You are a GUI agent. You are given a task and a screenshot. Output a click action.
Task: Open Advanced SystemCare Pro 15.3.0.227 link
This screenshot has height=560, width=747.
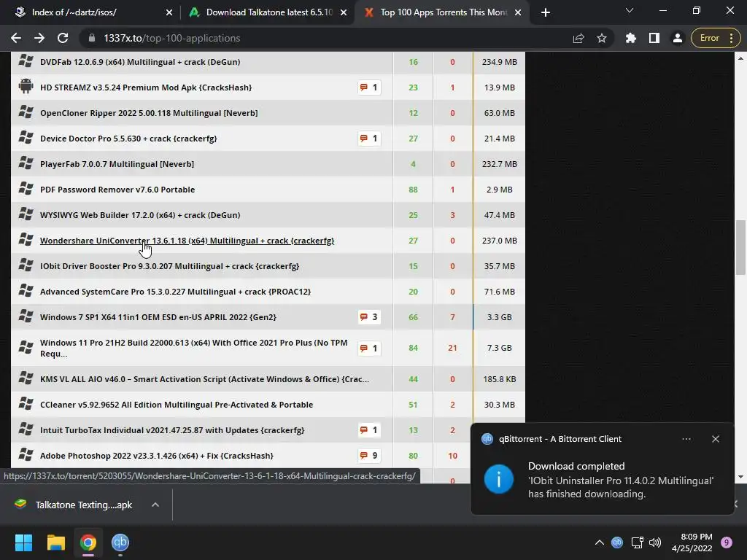[175, 292]
